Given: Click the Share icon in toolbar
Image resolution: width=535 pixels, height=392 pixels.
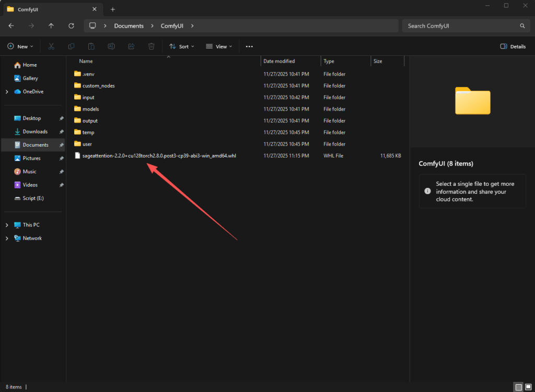Looking at the screenshot, I should pyautogui.click(x=131, y=46).
